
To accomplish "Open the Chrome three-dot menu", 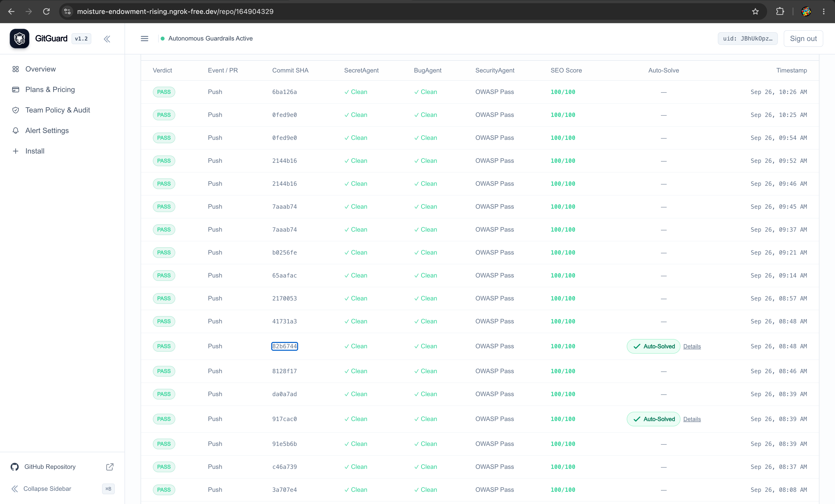I will (x=824, y=11).
